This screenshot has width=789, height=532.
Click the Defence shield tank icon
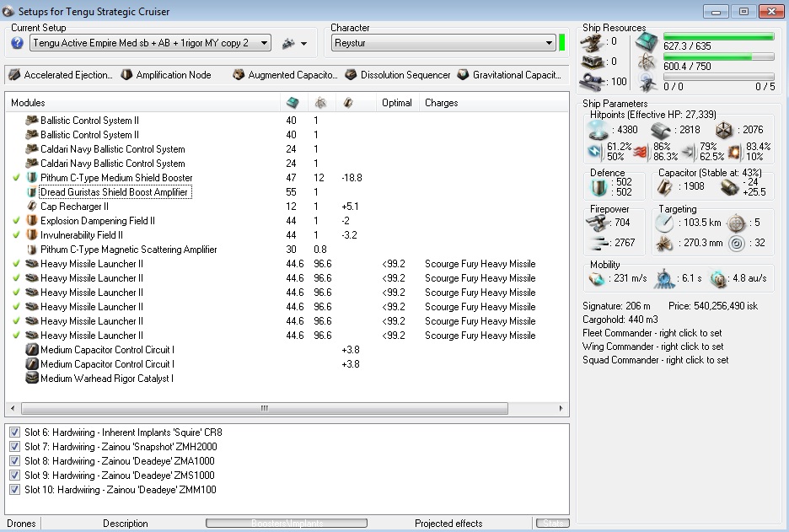599,187
